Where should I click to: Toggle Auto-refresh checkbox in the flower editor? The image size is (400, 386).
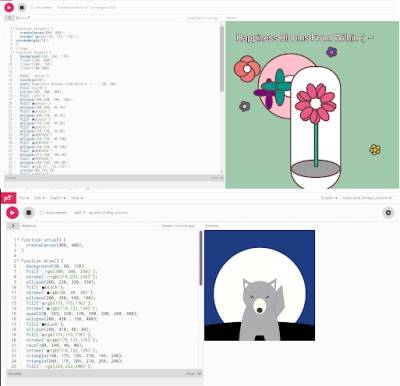pyautogui.click(x=32, y=7)
